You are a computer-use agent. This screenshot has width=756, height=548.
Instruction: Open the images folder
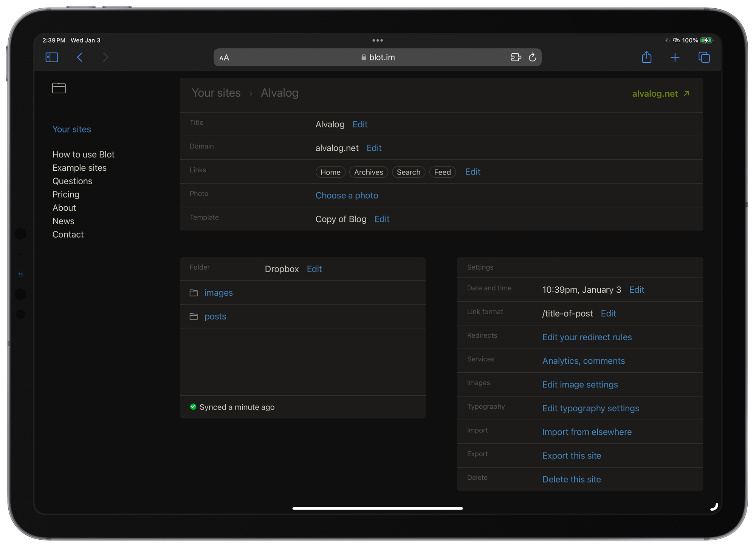pyautogui.click(x=218, y=293)
